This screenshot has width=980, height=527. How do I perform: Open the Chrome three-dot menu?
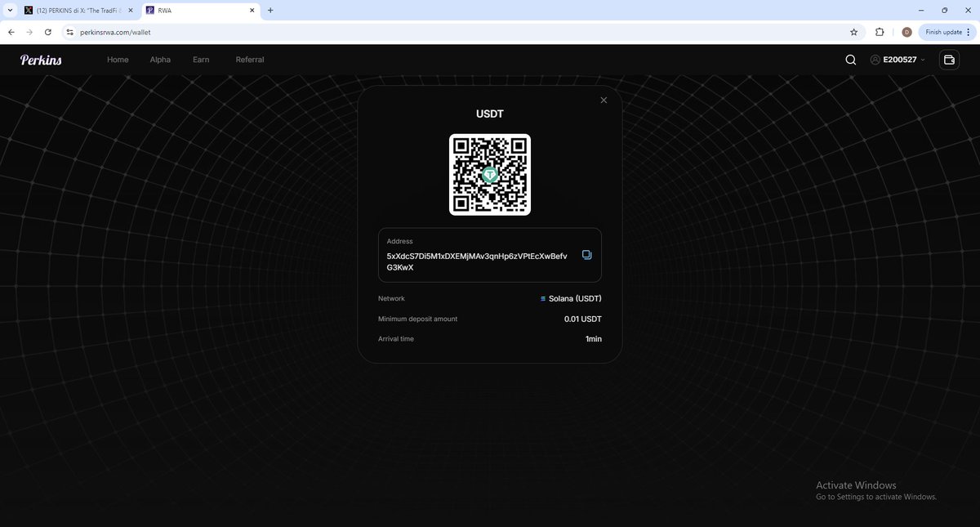(x=969, y=32)
